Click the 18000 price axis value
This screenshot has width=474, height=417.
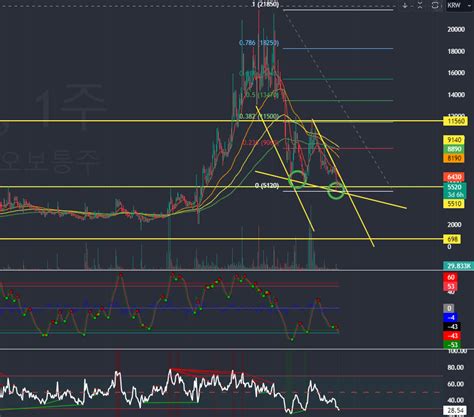pyautogui.click(x=456, y=51)
